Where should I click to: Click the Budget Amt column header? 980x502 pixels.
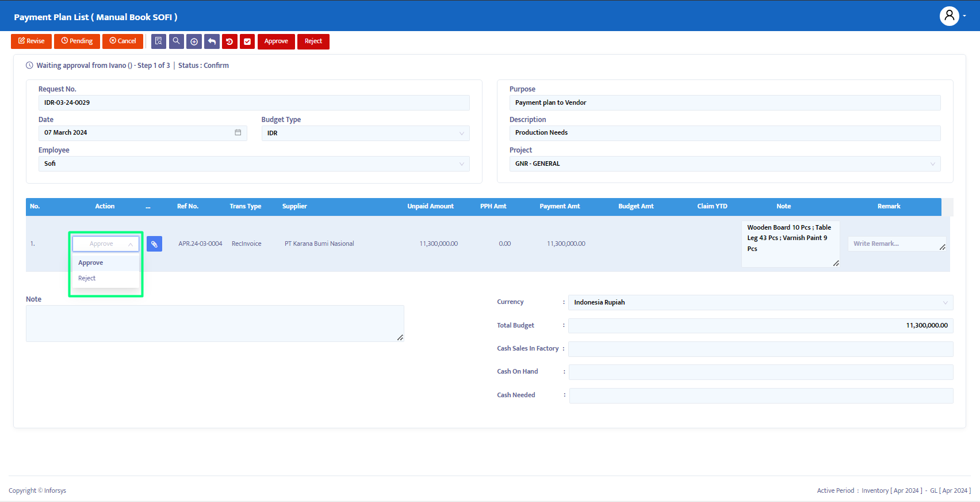click(636, 206)
